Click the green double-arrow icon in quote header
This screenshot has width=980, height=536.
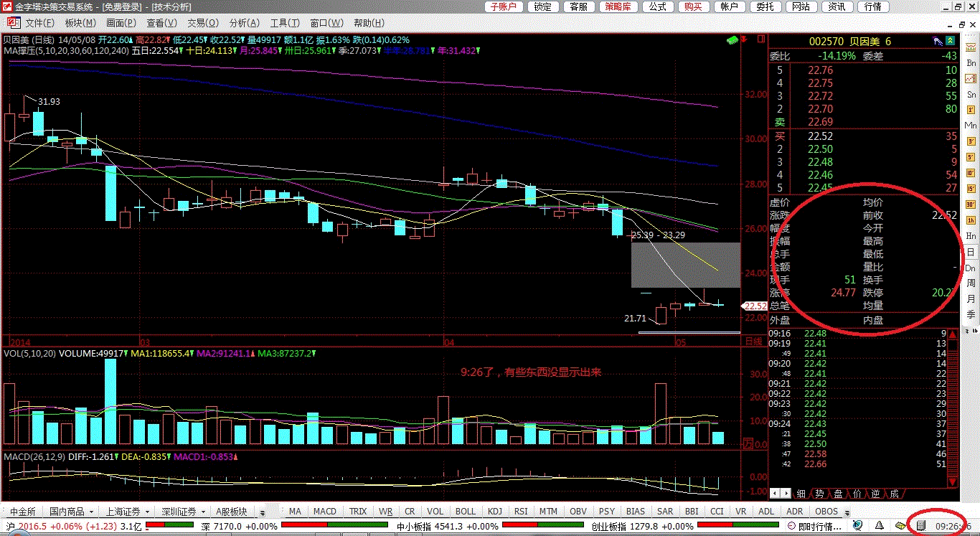point(951,42)
